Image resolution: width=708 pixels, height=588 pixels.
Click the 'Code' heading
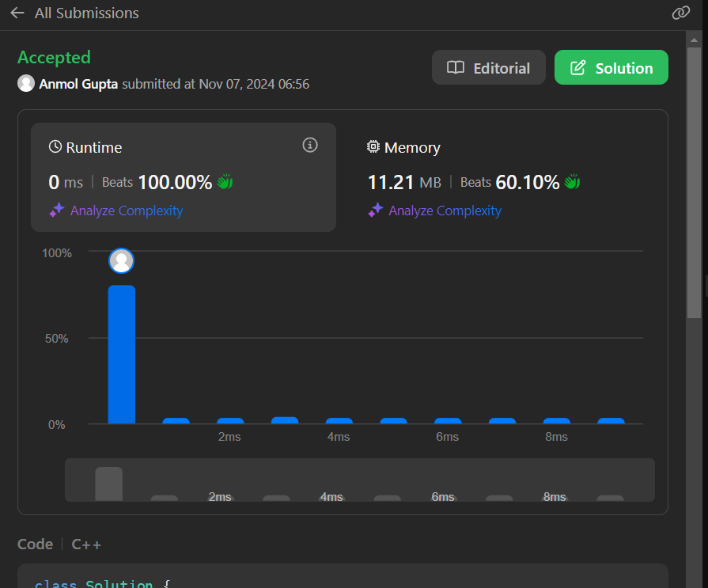point(36,544)
